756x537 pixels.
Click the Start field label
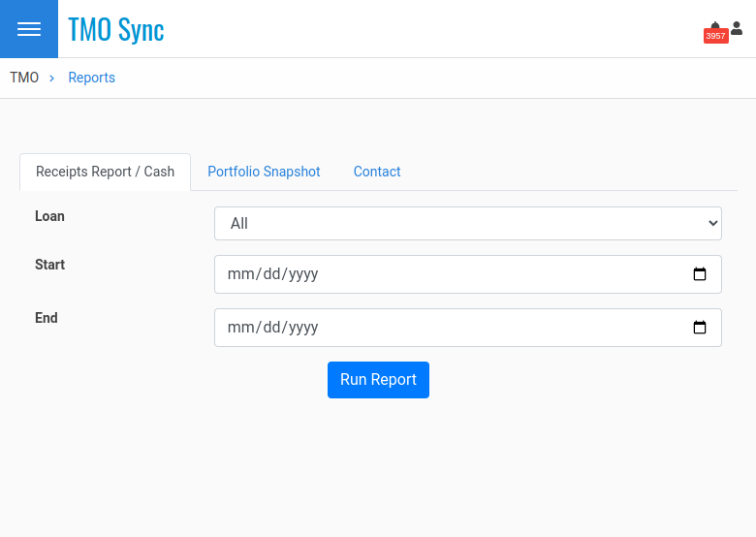(49, 265)
